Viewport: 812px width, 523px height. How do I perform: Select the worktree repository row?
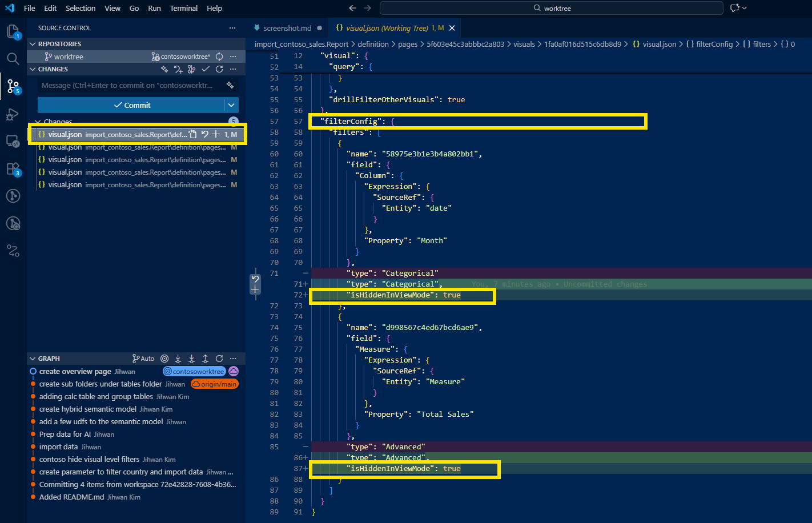click(137, 57)
